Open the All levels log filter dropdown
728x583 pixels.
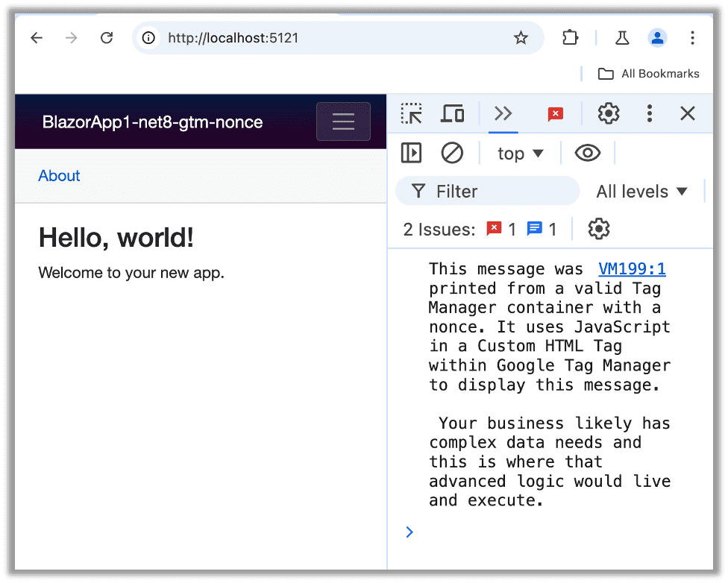point(641,191)
